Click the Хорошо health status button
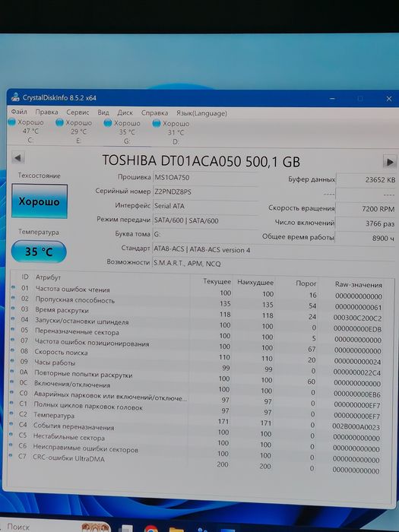 pos(40,201)
